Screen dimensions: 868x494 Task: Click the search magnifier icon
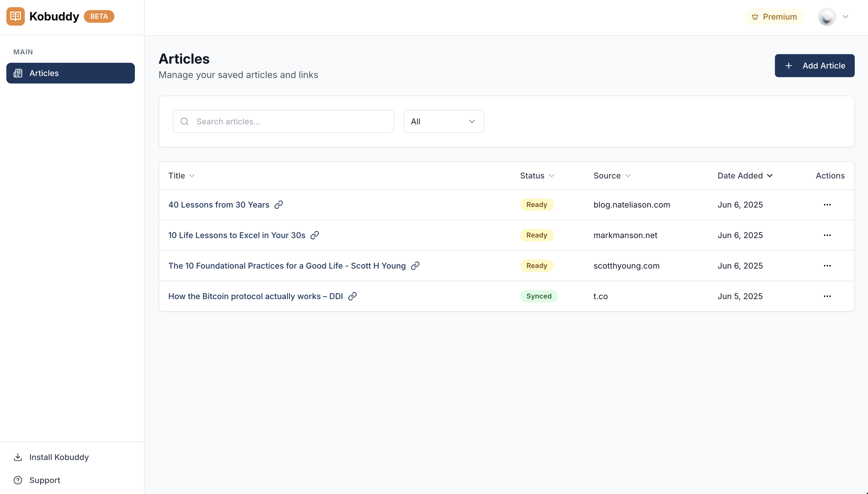click(x=184, y=121)
